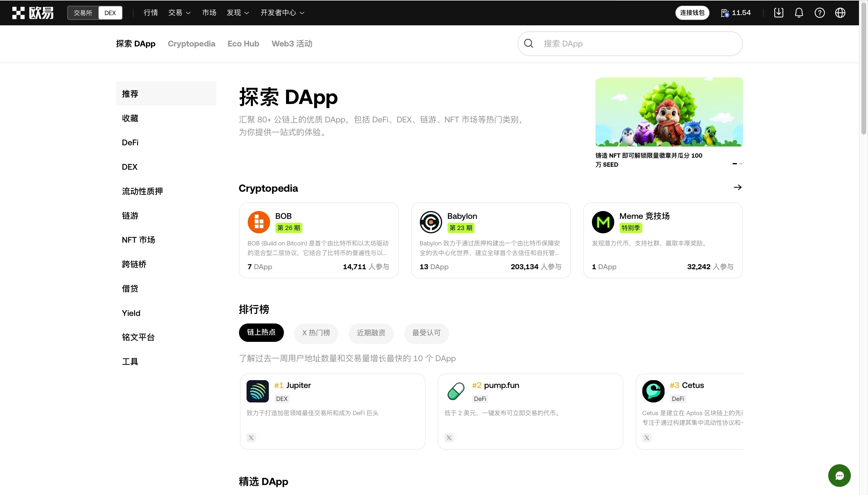Click the Cryptopedia section heading
Viewport: 868px width, 495px height.
[x=268, y=188]
